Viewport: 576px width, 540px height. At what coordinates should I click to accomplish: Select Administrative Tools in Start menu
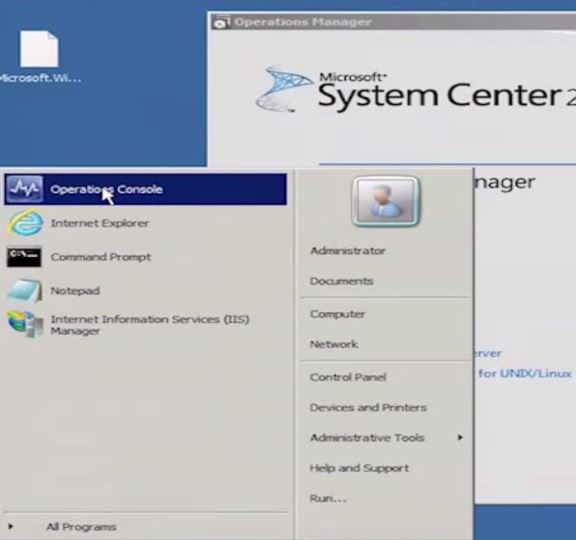pyautogui.click(x=367, y=438)
